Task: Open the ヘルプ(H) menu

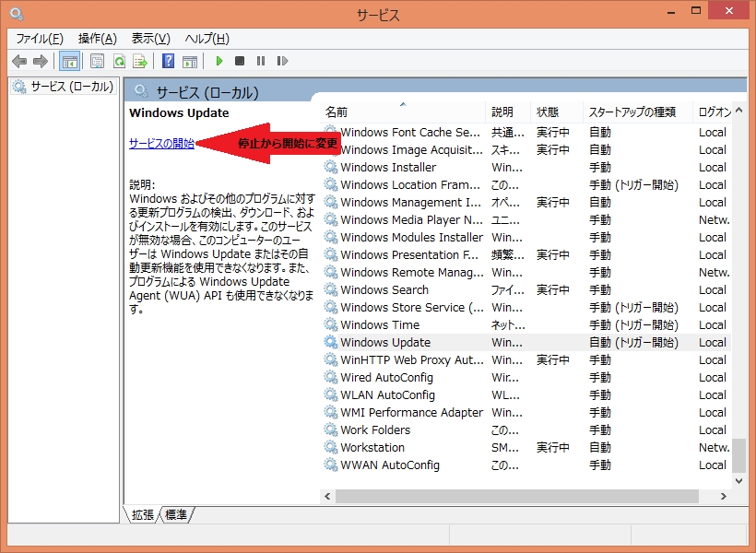Action: point(207,39)
